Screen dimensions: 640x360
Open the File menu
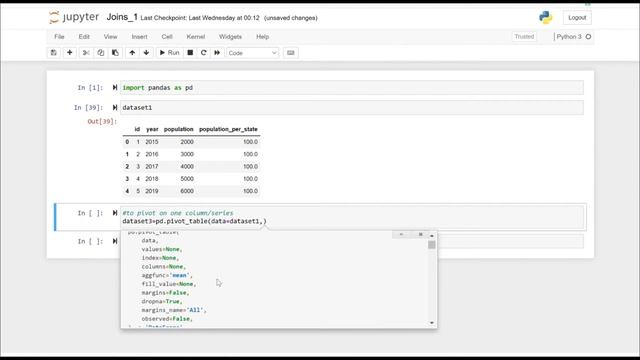pos(59,37)
